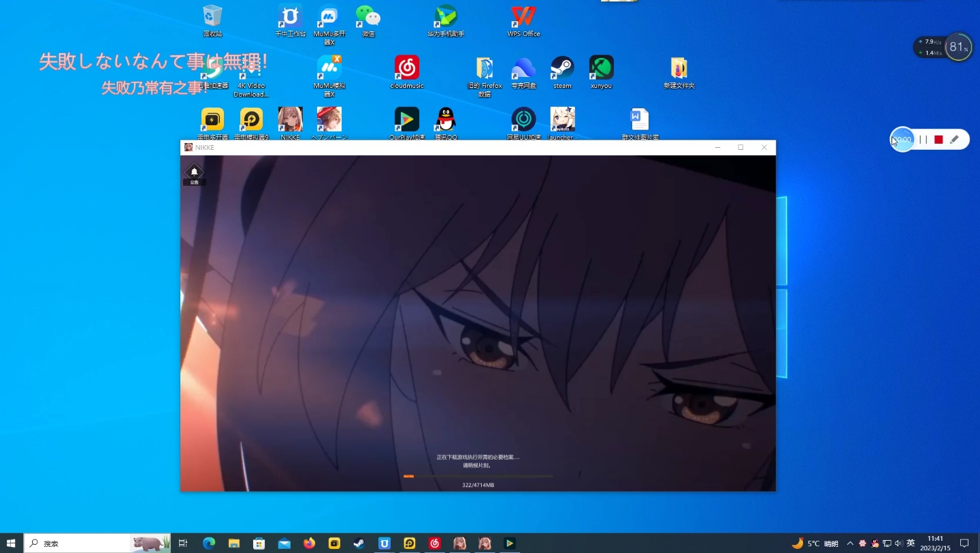Open the 公告 bell icon in NIKKE window
Screen dimensions: 980x553
[x=194, y=174]
